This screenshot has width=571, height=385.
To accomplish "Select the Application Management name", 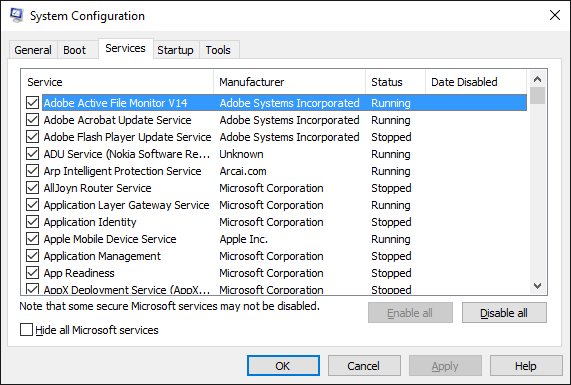I will [102, 256].
